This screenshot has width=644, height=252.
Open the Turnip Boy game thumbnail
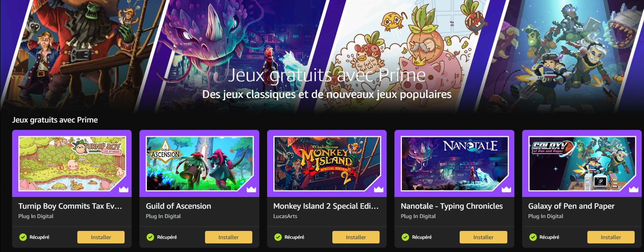(72, 163)
